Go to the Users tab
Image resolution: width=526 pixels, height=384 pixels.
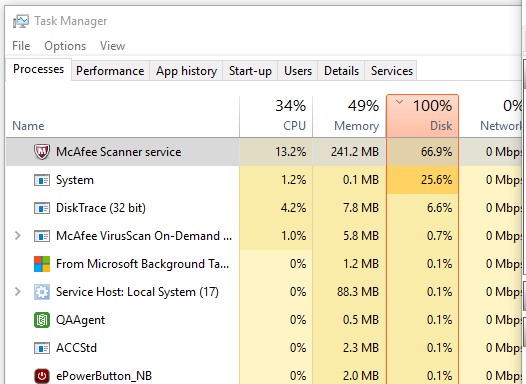tap(298, 71)
